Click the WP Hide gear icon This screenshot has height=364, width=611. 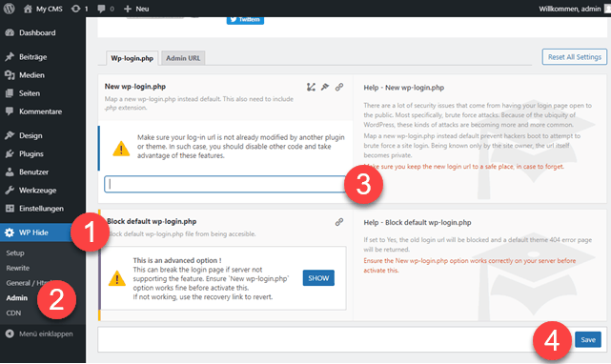coord(10,233)
